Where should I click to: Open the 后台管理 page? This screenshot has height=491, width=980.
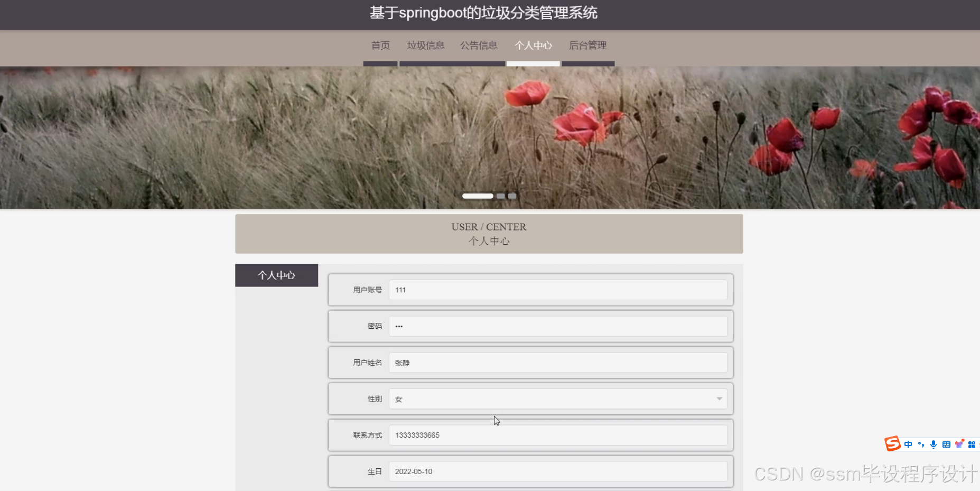click(x=587, y=45)
